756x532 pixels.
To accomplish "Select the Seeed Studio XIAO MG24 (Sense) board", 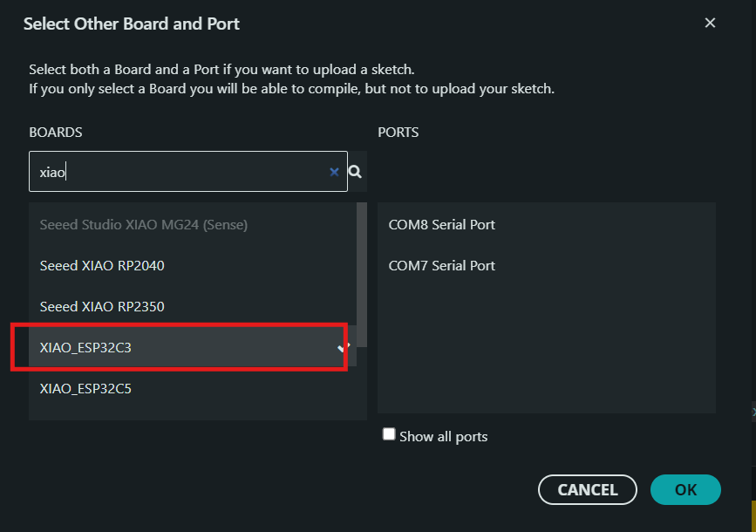I will point(144,225).
